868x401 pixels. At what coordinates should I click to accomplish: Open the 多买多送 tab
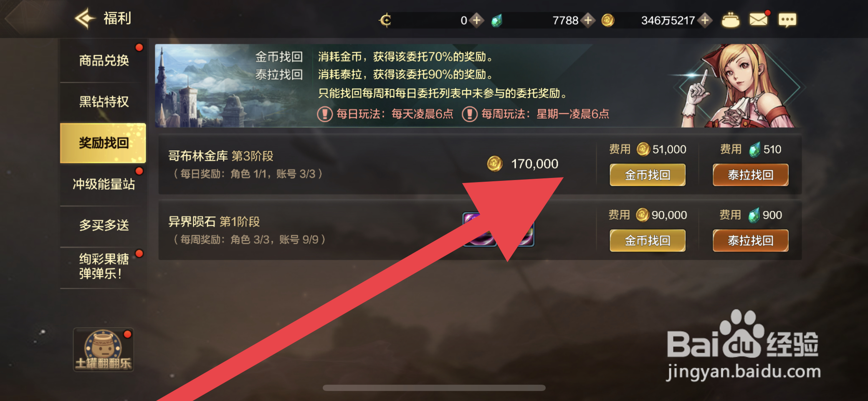click(104, 225)
